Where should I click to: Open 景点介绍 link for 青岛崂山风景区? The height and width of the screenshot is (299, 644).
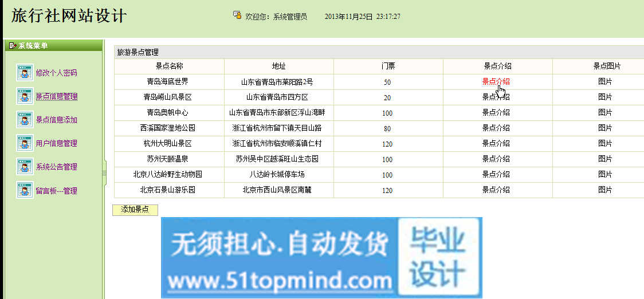pyautogui.click(x=496, y=97)
